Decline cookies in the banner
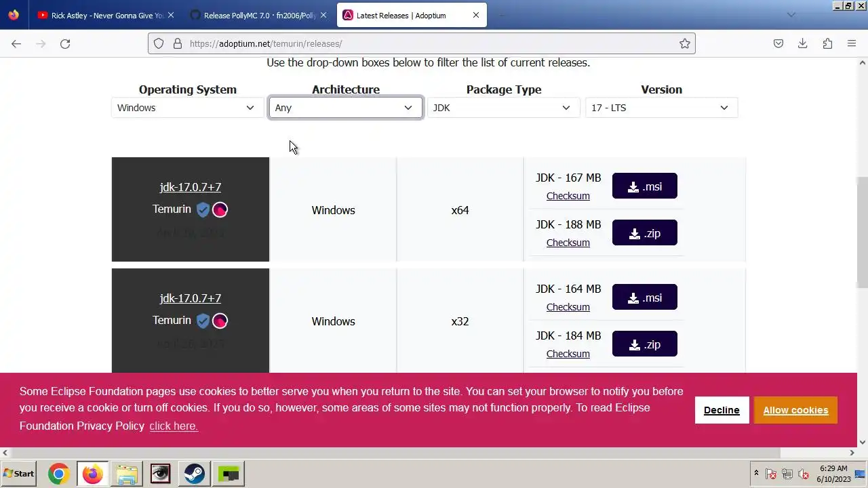Viewport: 868px width, 488px height. click(x=722, y=410)
